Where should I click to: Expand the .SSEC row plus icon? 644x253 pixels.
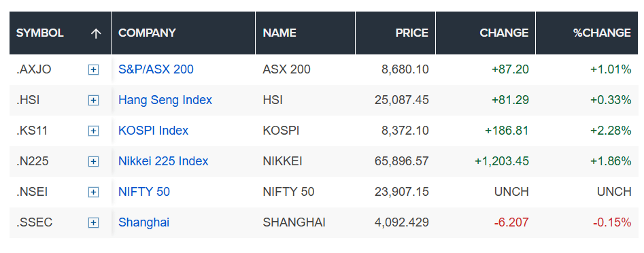(x=94, y=223)
